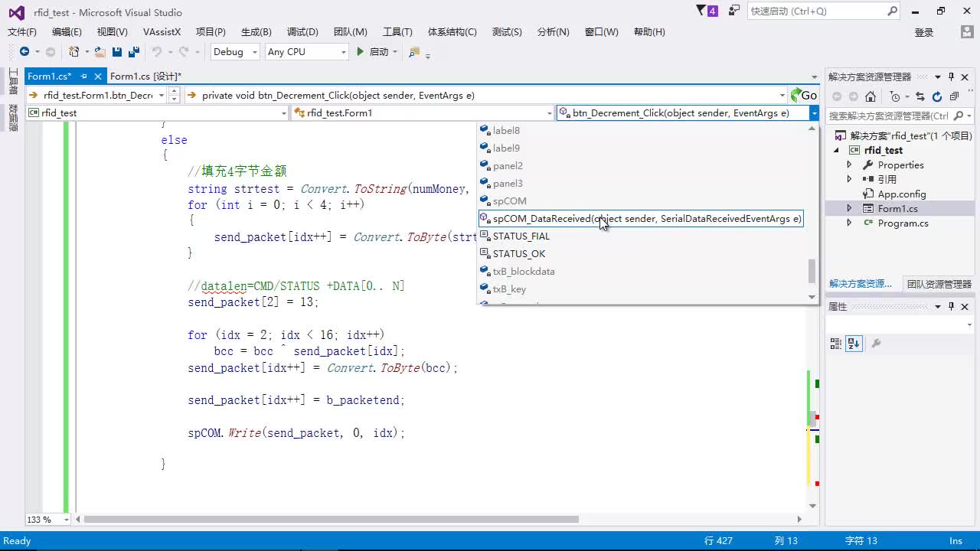Click the send feedback icon in title bar
Image resolution: width=980 pixels, height=551 pixels.
[x=734, y=11]
